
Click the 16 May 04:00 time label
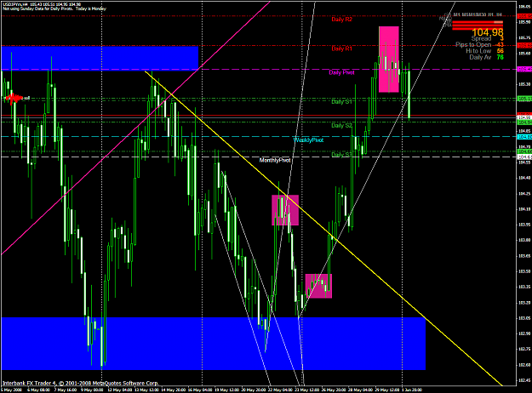coord(200,390)
